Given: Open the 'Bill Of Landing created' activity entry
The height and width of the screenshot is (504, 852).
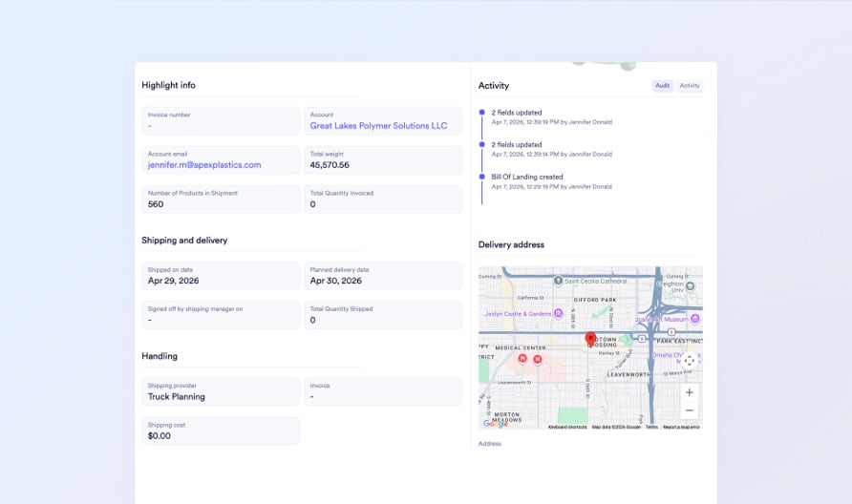Looking at the screenshot, I should click(x=527, y=177).
